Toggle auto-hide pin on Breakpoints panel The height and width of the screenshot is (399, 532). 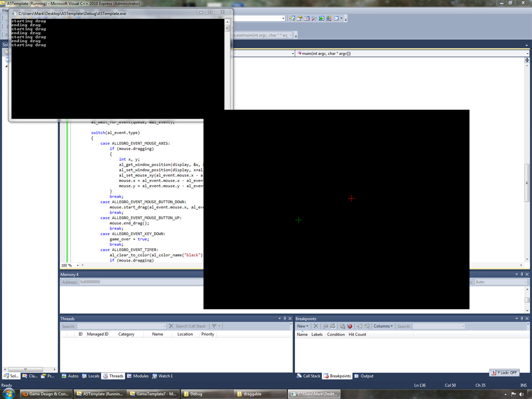coord(522,319)
